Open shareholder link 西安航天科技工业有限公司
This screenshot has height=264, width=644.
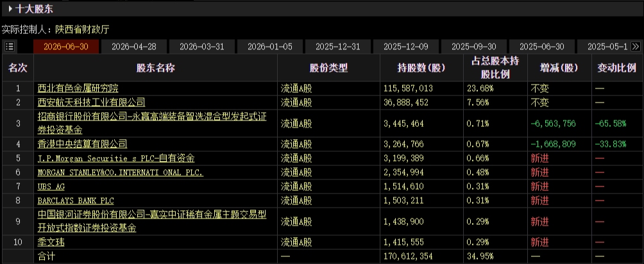(x=91, y=103)
